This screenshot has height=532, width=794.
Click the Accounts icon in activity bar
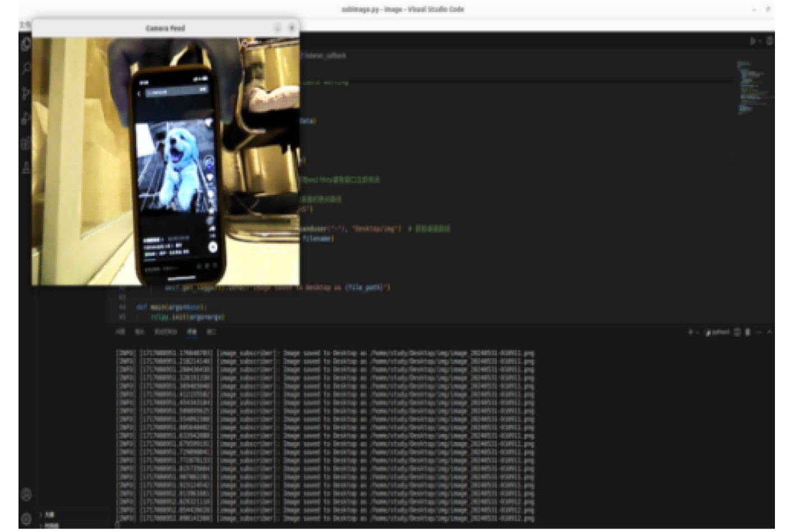[26, 494]
